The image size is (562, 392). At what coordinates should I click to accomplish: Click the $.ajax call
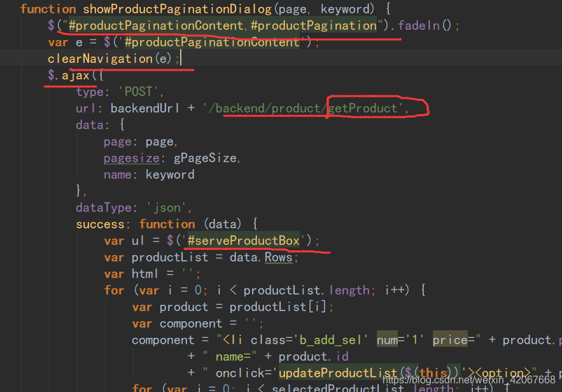point(69,75)
